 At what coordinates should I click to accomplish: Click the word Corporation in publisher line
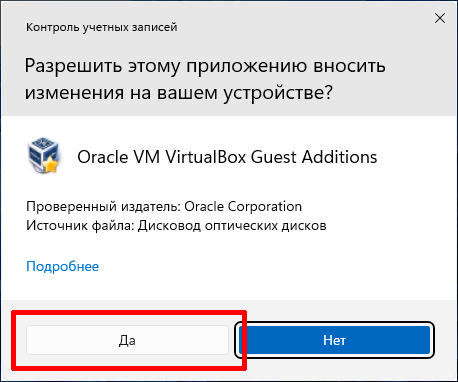click(x=265, y=207)
